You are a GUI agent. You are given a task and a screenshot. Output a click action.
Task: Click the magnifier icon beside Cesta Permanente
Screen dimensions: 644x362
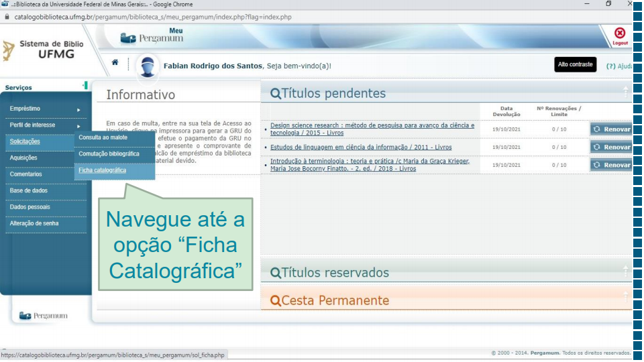(x=275, y=301)
